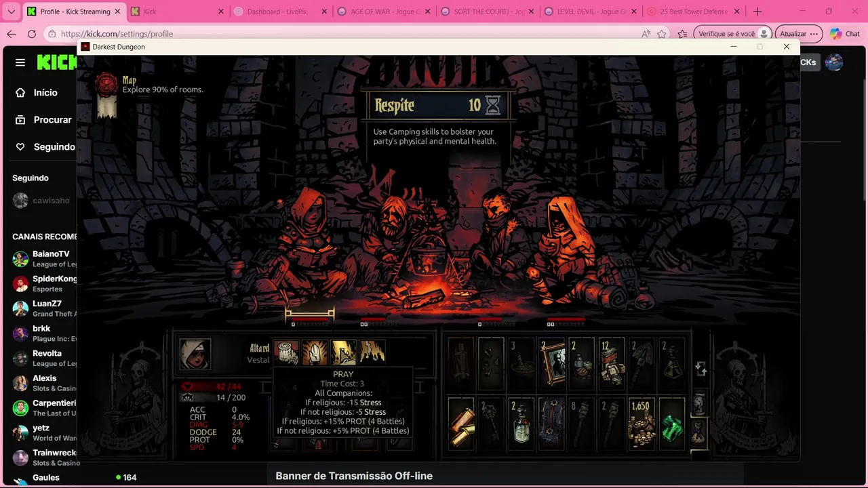Select the green emerald gem item

click(x=672, y=424)
